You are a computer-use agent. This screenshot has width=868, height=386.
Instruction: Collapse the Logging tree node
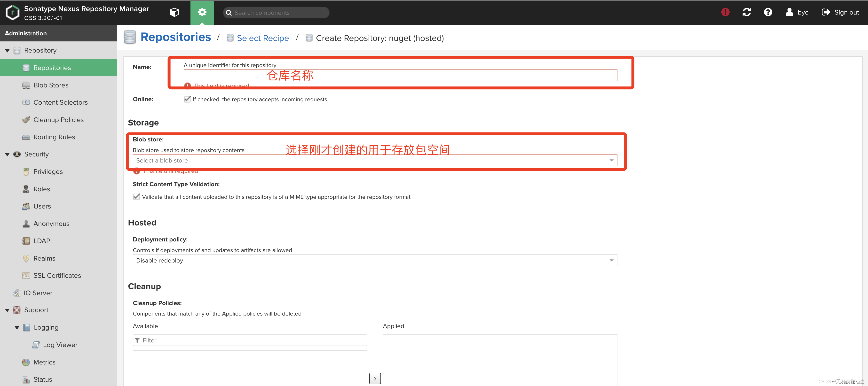pyautogui.click(x=17, y=327)
